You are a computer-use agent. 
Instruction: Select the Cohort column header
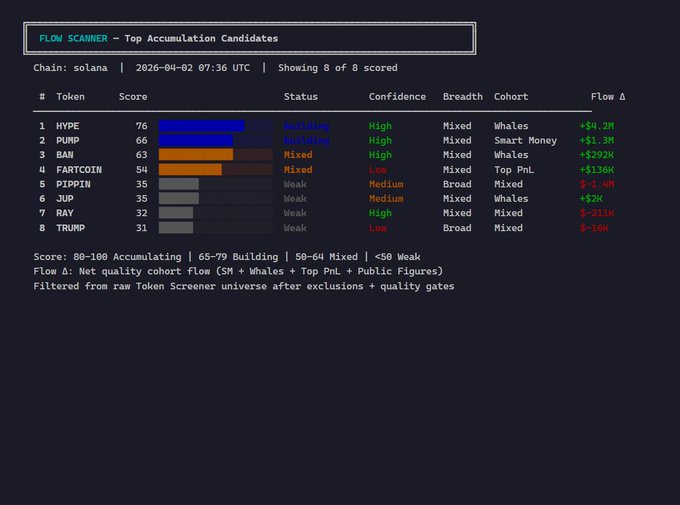click(x=511, y=97)
